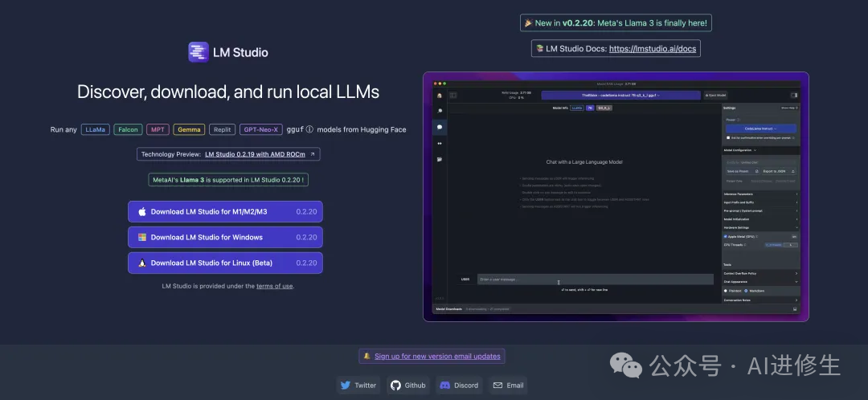Open LM Studio 0.2.19 with AMD ROCm link

tap(255, 154)
